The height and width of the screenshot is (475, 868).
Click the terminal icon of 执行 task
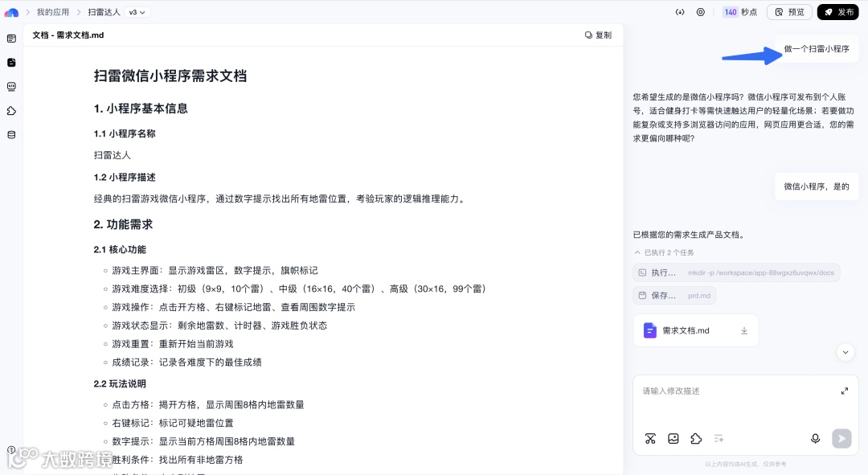(x=642, y=272)
